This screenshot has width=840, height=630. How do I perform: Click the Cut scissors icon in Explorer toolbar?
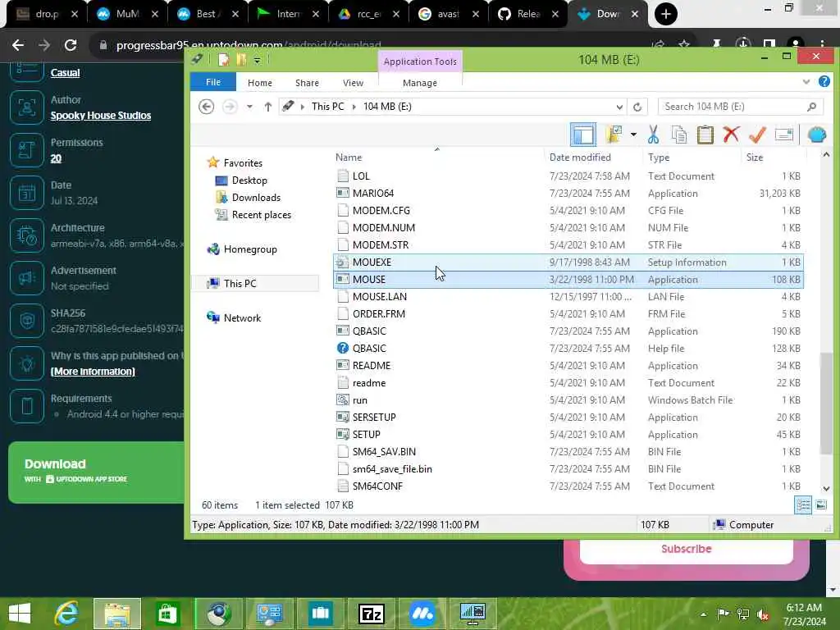[x=653, y=135]
